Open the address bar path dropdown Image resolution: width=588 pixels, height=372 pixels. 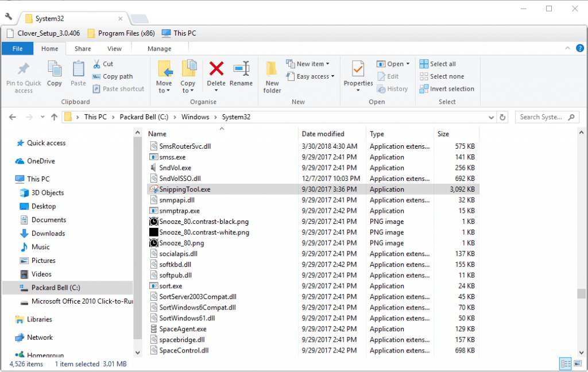point(491,117)
